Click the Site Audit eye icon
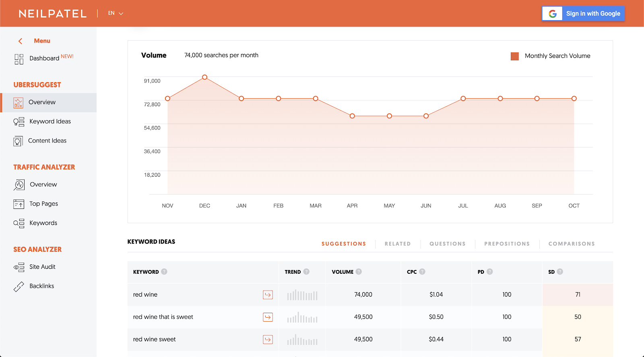Screen dimensions: 644x357 point(19,267)
